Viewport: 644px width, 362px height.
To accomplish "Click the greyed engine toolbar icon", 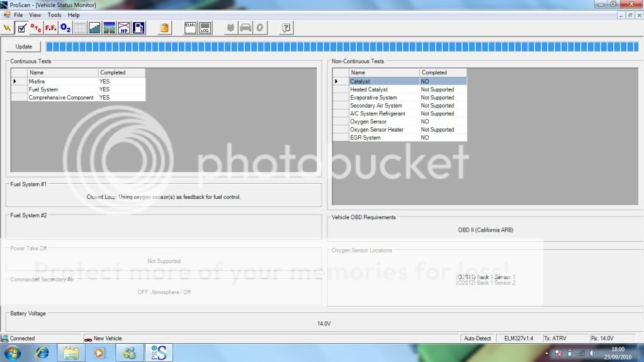I will (x=231, y=28).
